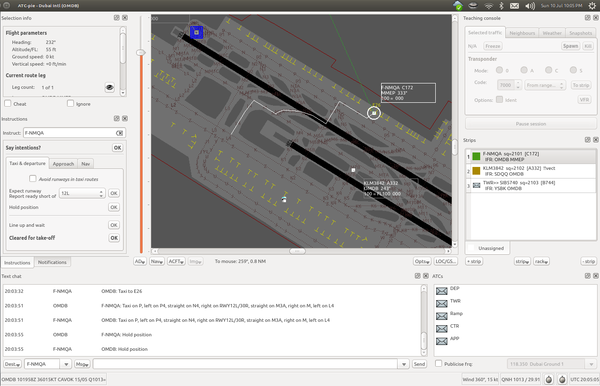Click the orange zoom slider handle
600x386 pixels.
point(141,52)
